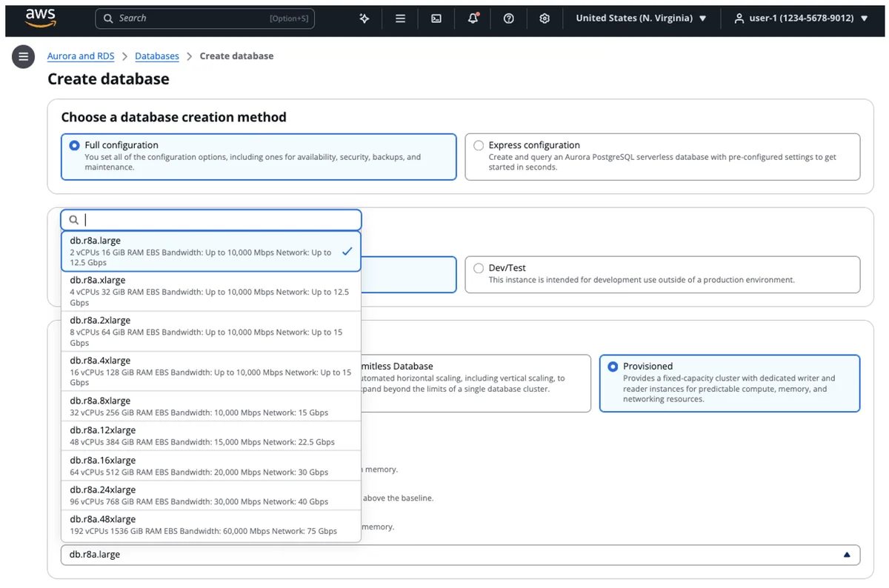The image size is (889, 588).
Task: Open the notifications bell icon
Action: tap(473, 19)
